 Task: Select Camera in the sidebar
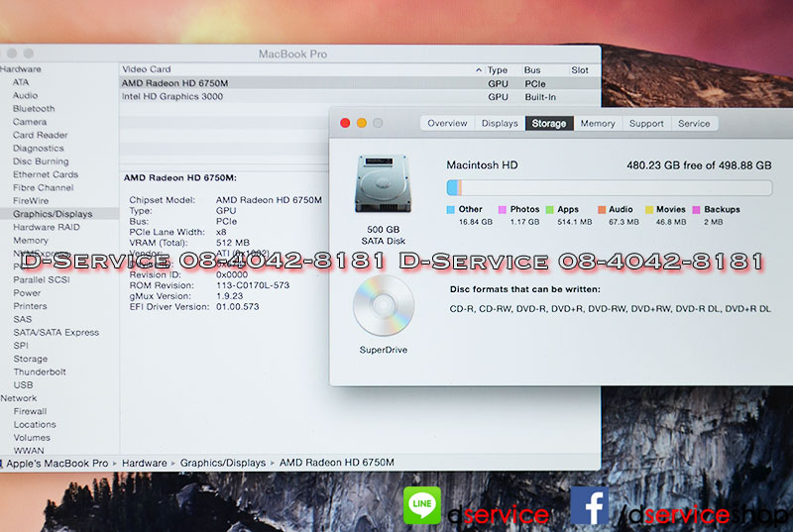(30, 122)
